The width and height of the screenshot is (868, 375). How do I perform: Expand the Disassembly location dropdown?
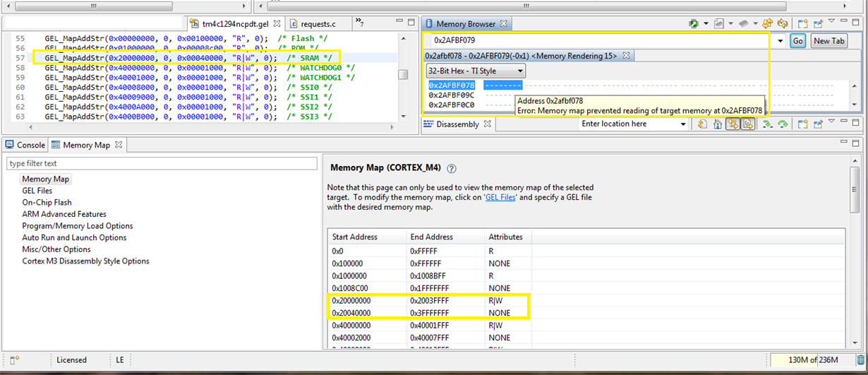click(682, 124)
